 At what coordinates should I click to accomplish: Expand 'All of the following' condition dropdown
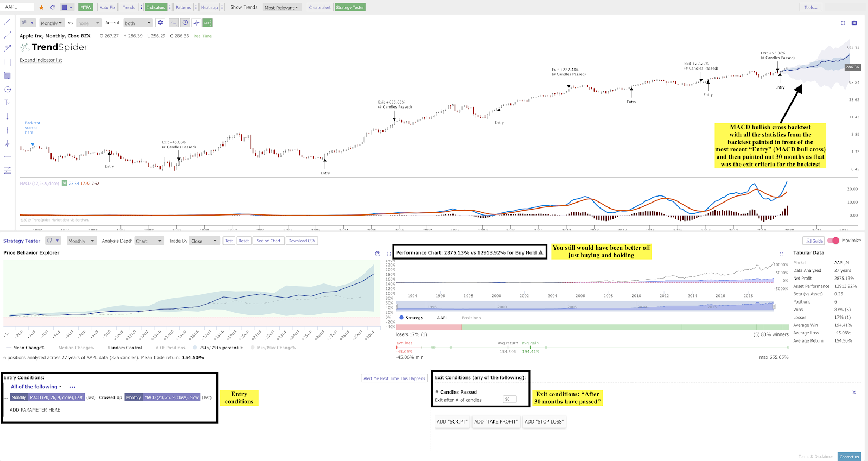click(36, 387)
